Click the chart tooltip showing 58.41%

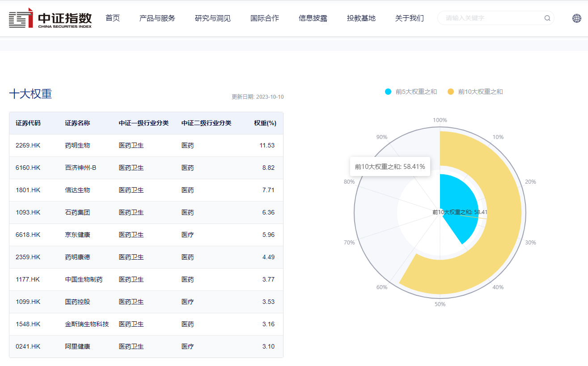click(x=390, y=167)
